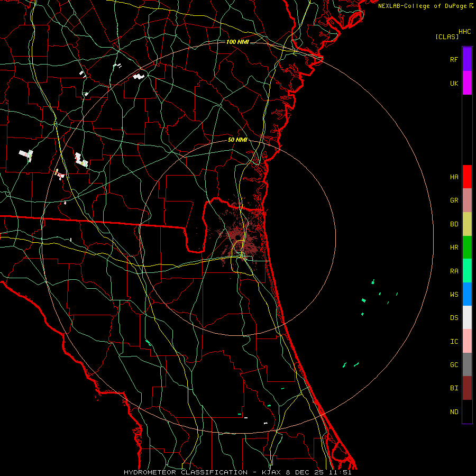Select the BD yellow legend swatch

pyautogui.click(x=467, y=224)
